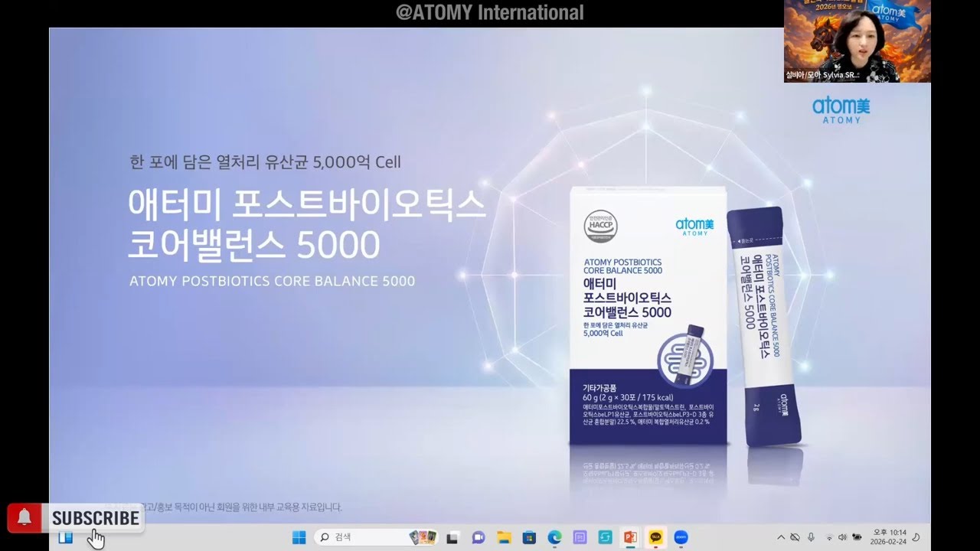Click the battery status tray icon
This screenshot has height=551, width=980.
(857, 537)
